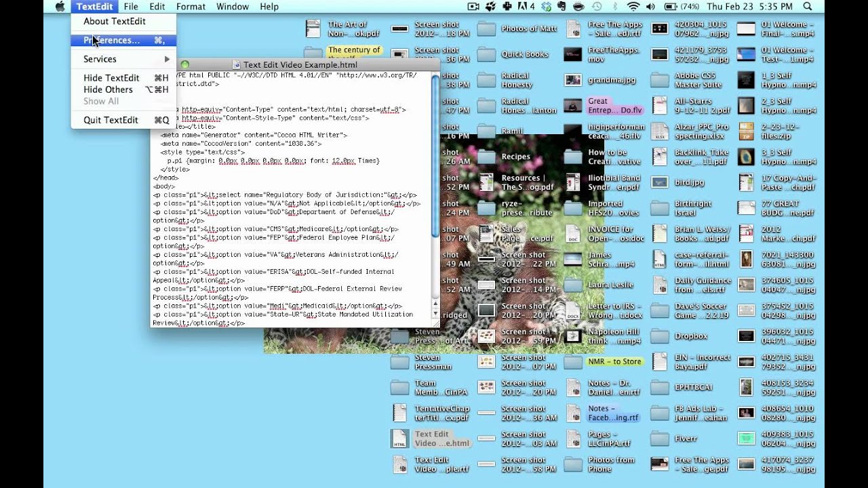Viewport: 868px width, 488px height.
Task: Open the Apple menu
Action: [x=59, y=7]
